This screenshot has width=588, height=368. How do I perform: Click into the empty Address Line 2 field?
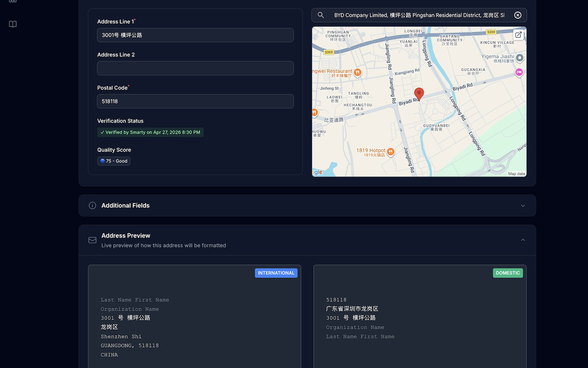[x=195, y=68]
